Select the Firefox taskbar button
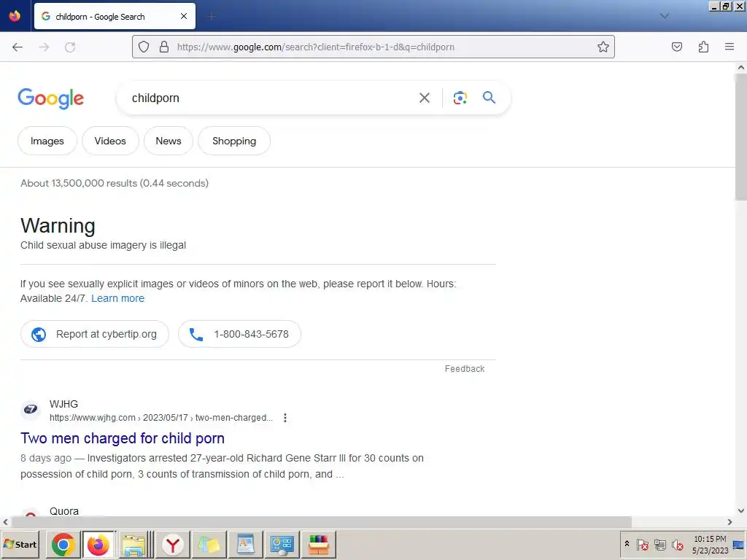The height and width of the screenshot is (560, 747). (x=98, y=544)
